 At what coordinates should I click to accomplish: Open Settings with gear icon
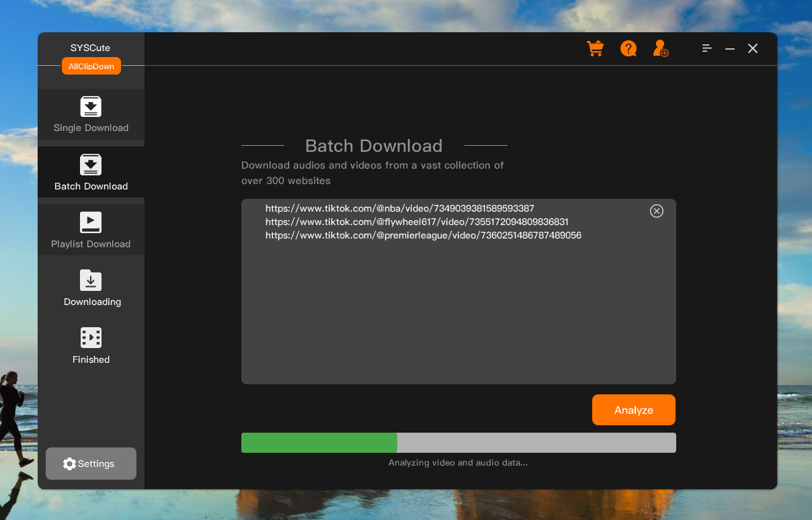pyautogui.click(x=91, y=464)
